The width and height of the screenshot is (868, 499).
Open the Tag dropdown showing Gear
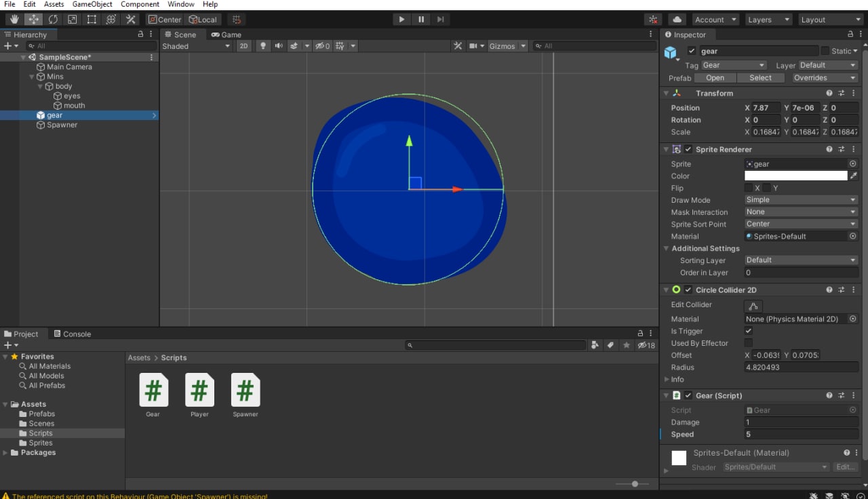pos(733,65)
